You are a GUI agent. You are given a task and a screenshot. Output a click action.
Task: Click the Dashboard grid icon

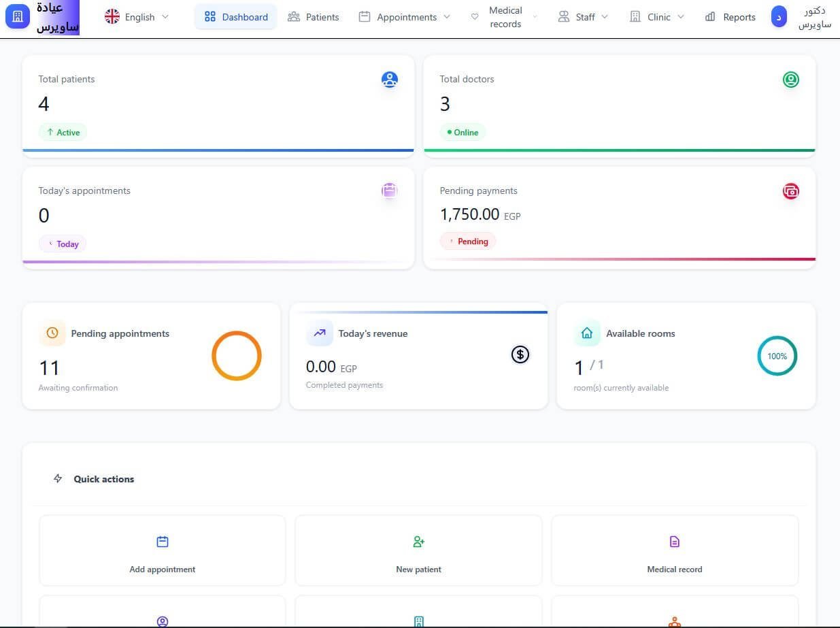[x=210, y=17]
